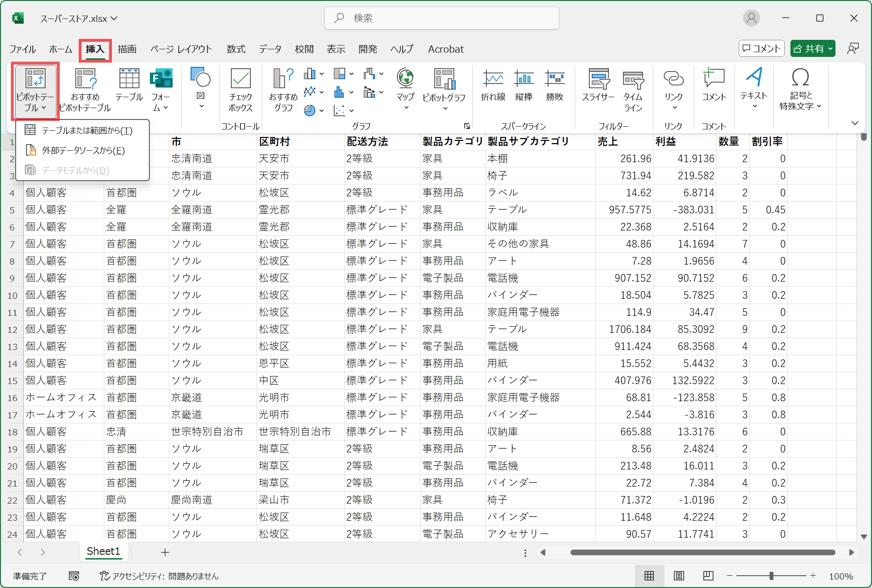The height and width of the screenshot is (588, 872).
Task: Click the horizontal scrollbar
Action: point(702,552)
